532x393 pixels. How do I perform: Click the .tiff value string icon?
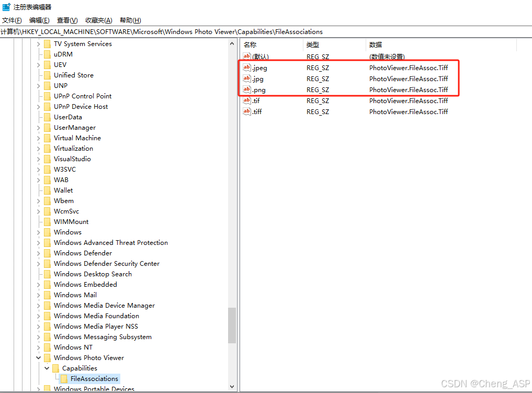(x=247, y=111)
